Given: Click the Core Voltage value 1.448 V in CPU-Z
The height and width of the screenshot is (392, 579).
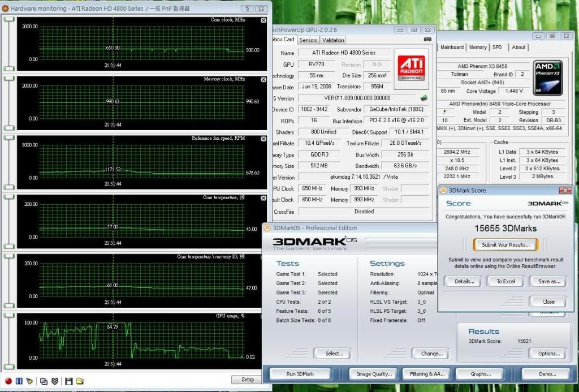Looking at the screenshot, I should pyautogui.click(x=513, y=91).
